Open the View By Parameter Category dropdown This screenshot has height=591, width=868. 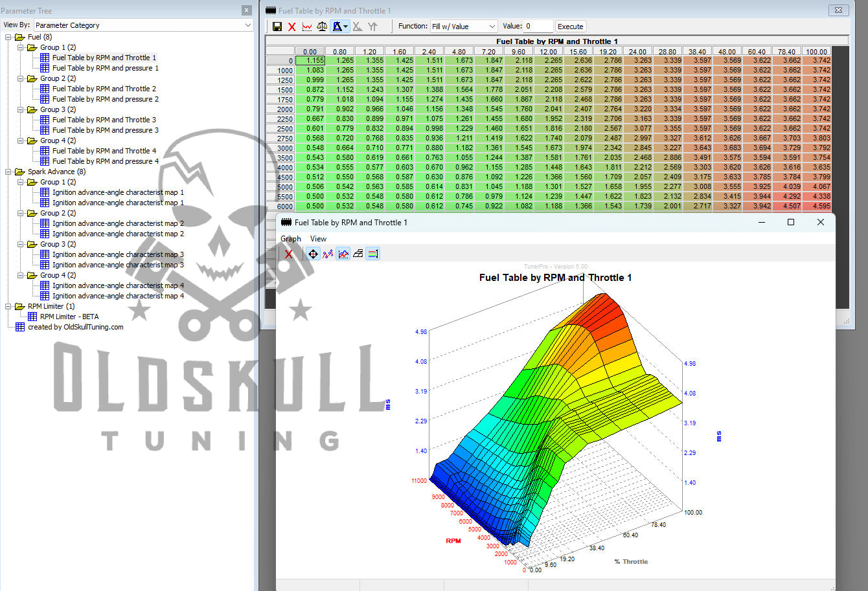tap(144, 25)
